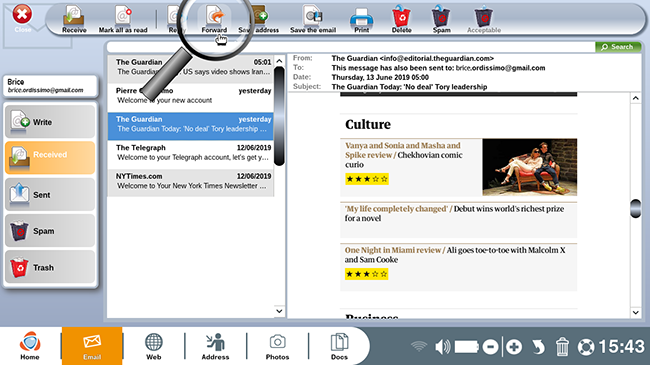The height and width of the screenshot is (365, 650).
Task: Click the Email app in bottom bar
Action: click(92, 346)
